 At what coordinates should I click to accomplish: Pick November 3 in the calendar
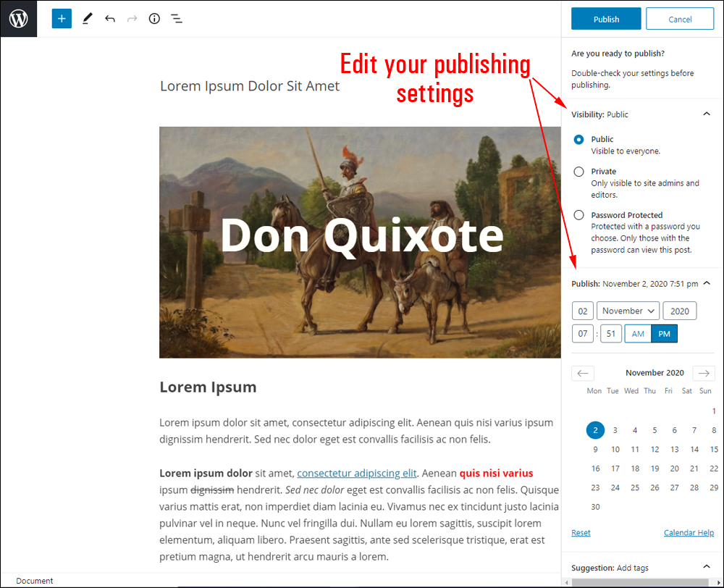(x=615, y=430)
